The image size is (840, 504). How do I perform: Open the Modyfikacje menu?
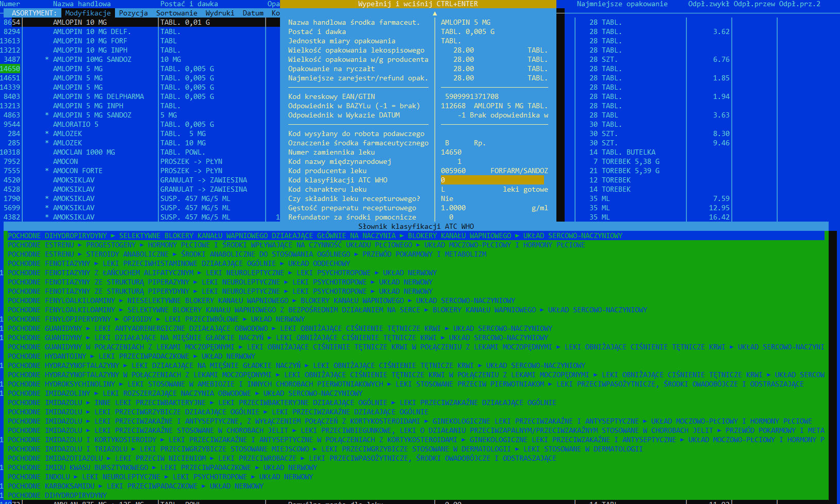(88, 13)
